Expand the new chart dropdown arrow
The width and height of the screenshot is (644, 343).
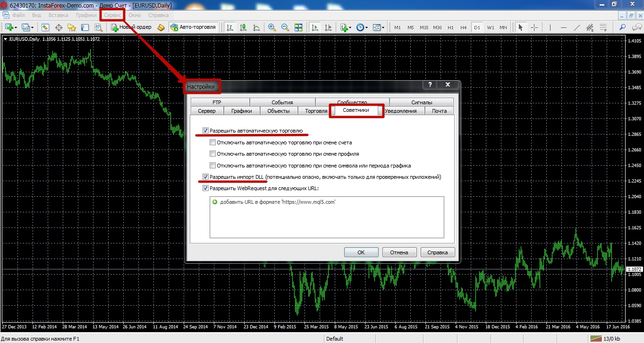[x=16, y=28]
